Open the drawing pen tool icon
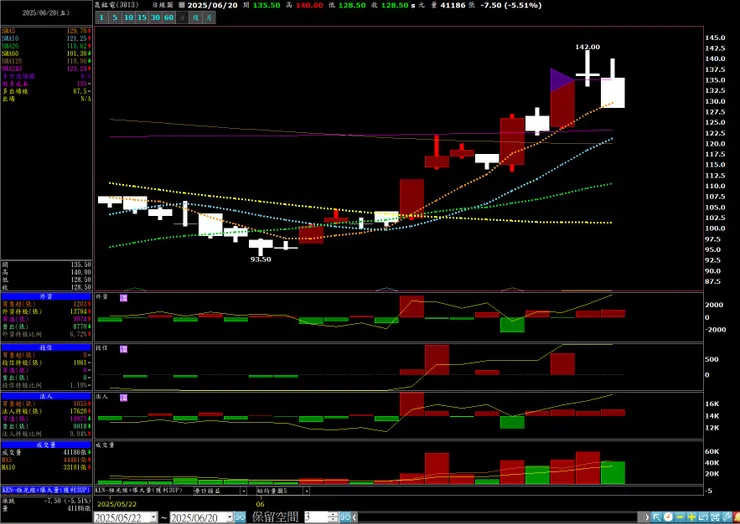The image size is (740, 524). coord(727,517)
